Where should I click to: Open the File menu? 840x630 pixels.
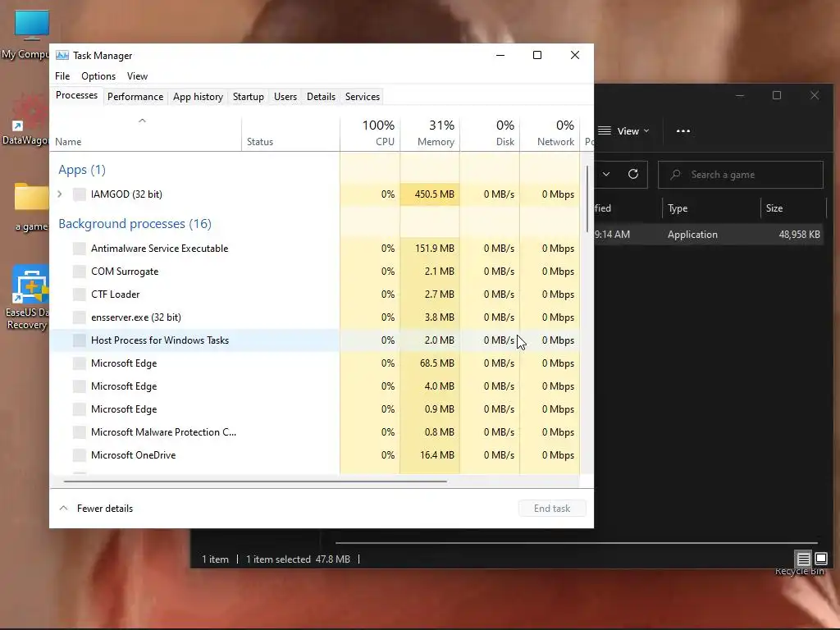[62, 76]
